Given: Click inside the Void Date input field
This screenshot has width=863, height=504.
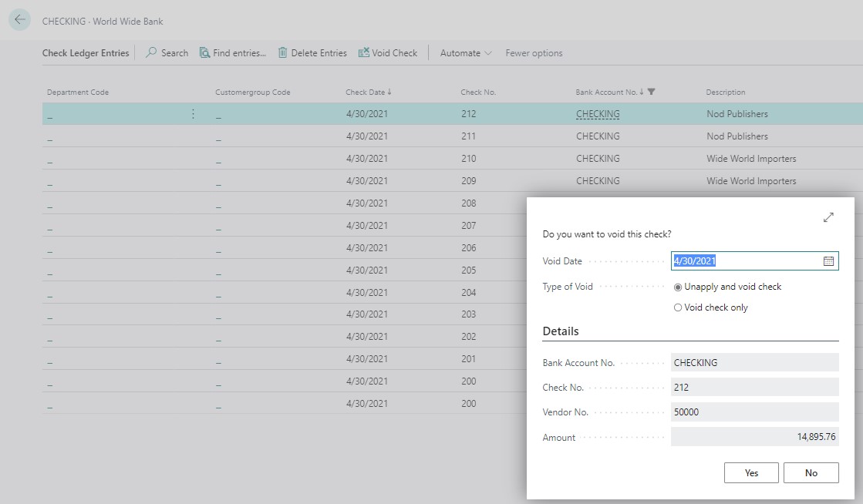Looking at the screenshot, I should (733, 260).
